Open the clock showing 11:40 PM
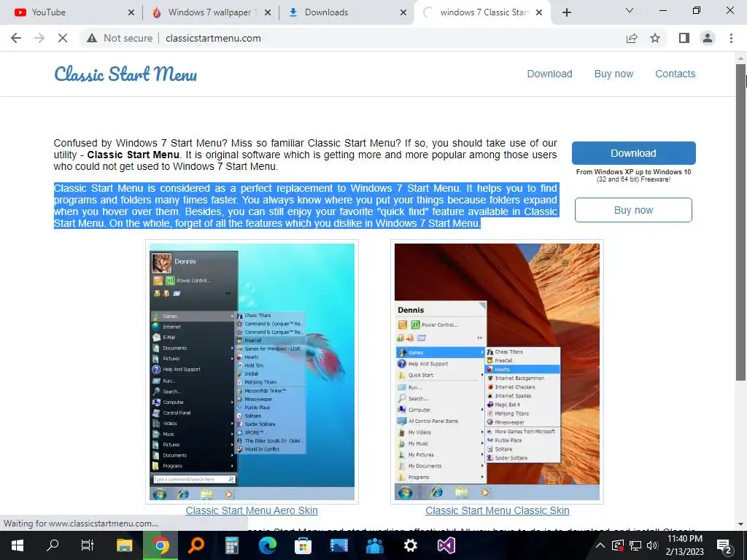747x560 pixels. coord(684,545)
